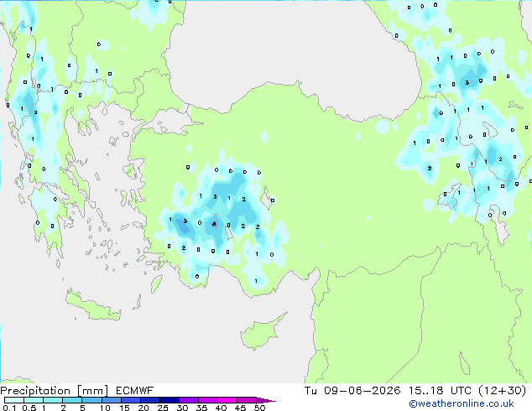Image resolution: width=532 pixels, height=411 pixels.
Task: Select the 20–25 mm legend swatch
Action: [x=150, y=400]
